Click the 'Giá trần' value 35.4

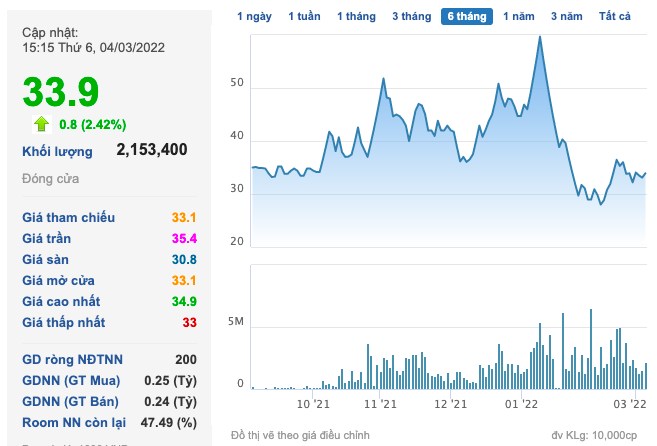point(184,238)
